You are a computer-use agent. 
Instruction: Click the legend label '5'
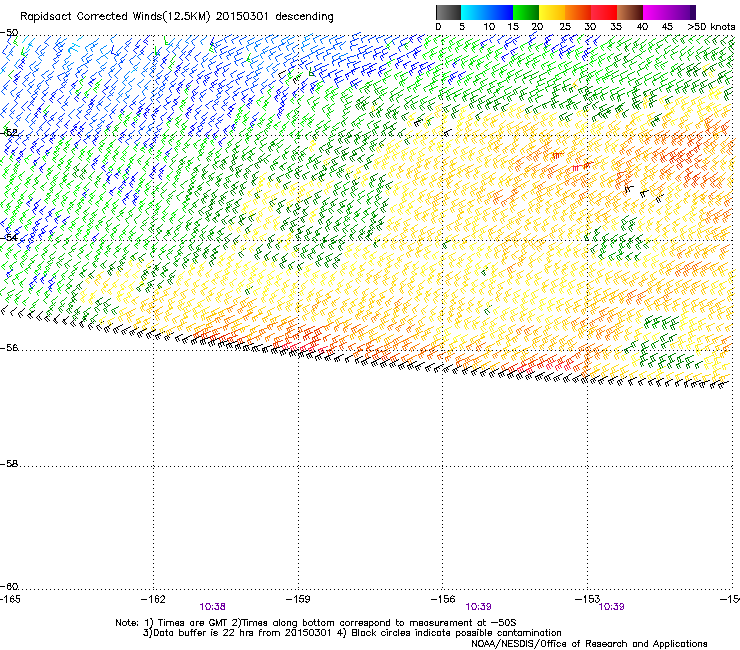[462, 27]
